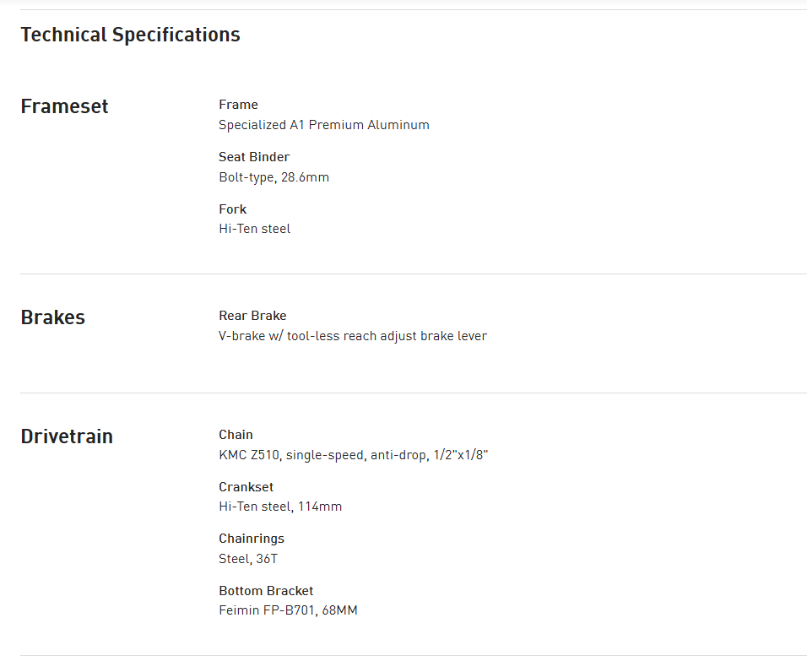Select the Drivetrain section heading
Image resolution: width=807 pixels, height=672 pixels.
pos(67,436)
